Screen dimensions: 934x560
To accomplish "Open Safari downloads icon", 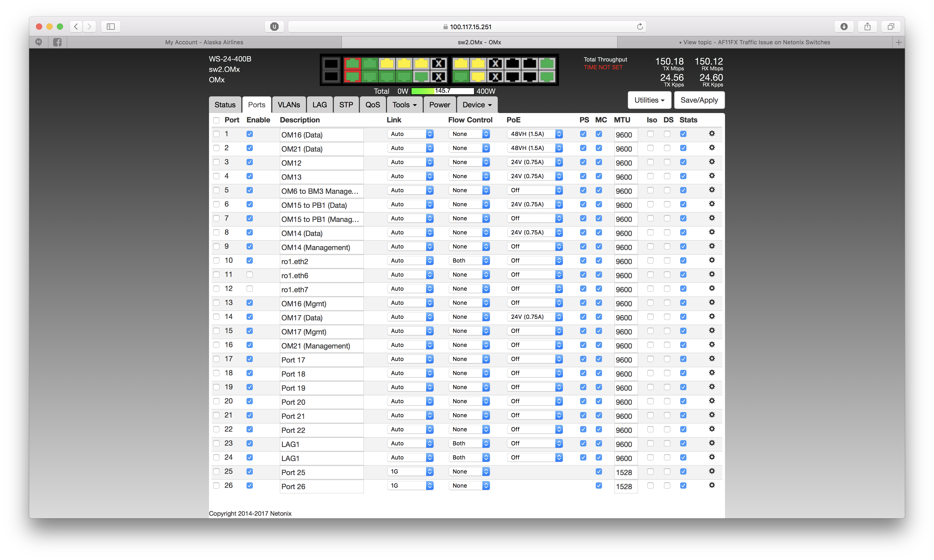I will 844,26.
